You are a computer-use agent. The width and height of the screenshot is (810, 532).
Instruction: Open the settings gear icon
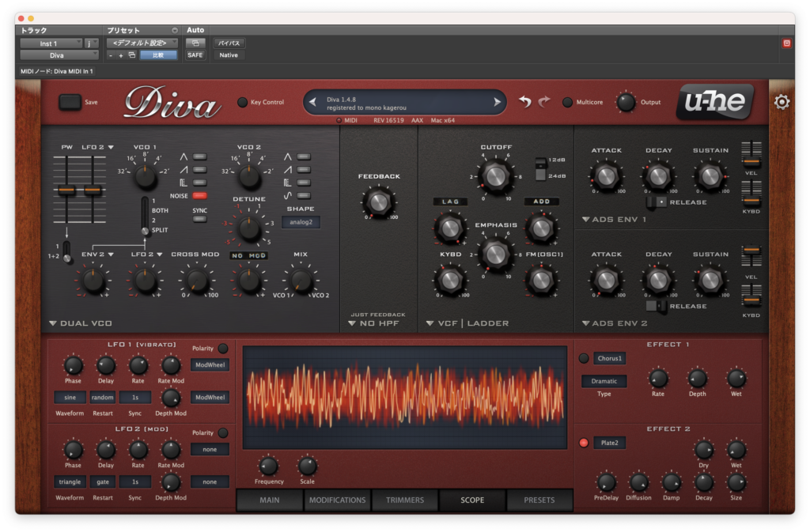782,102
